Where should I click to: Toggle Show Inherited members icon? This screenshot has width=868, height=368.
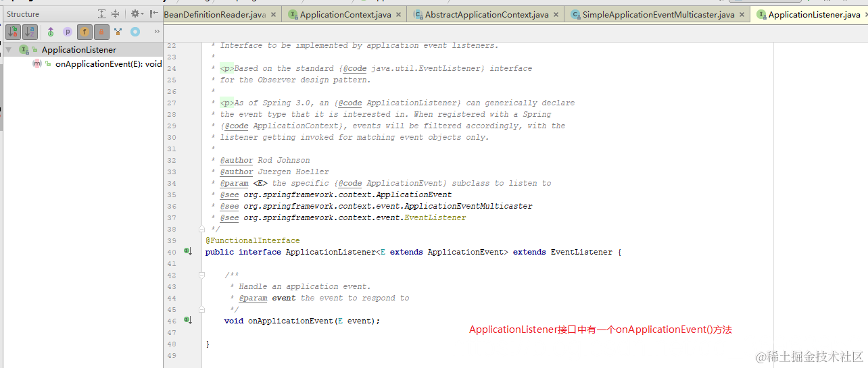[x=51, y=32]
